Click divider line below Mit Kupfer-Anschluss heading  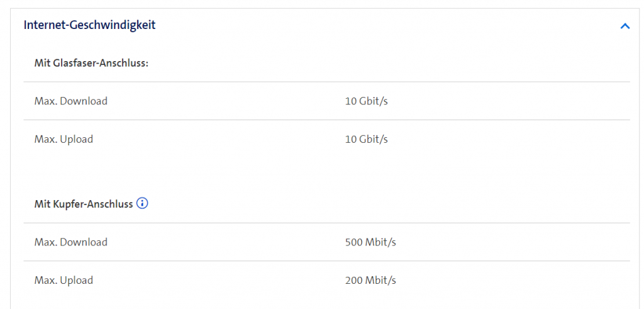tap(326, 223)
